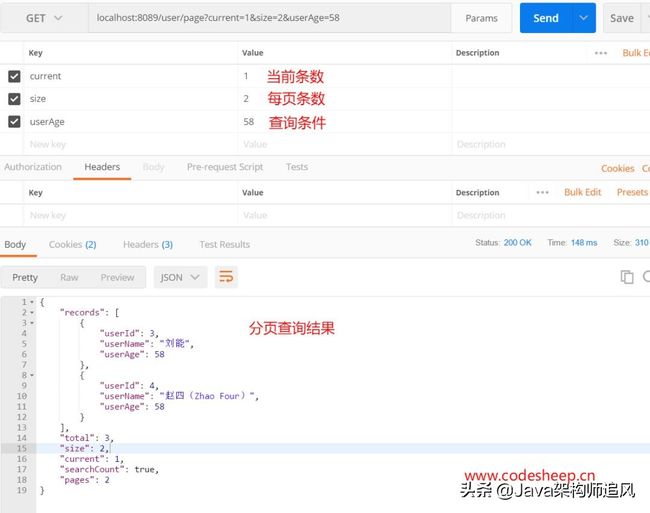Collapse JSON root at line 1

(x=32, y=302)
